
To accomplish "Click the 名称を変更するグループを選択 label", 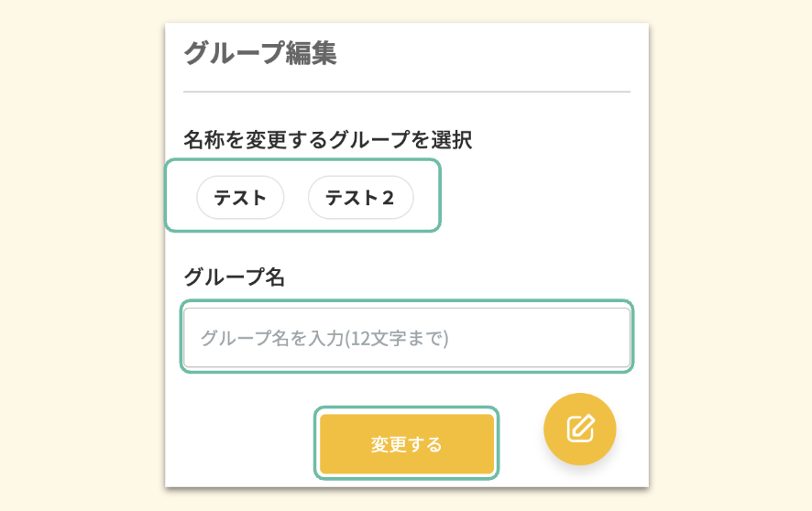I will pos(327,140).
